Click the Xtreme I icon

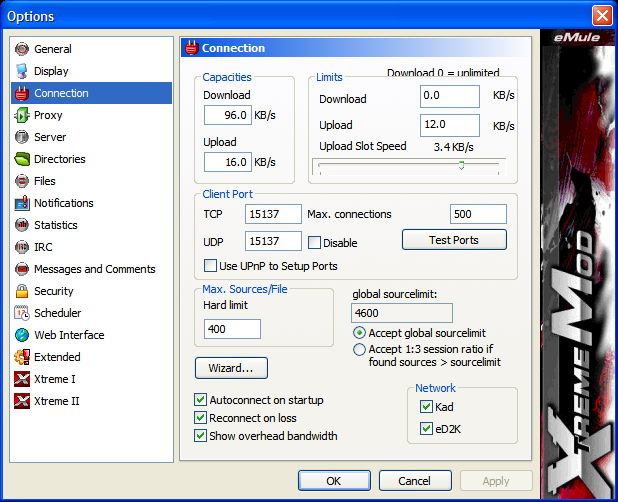point(22,379)
